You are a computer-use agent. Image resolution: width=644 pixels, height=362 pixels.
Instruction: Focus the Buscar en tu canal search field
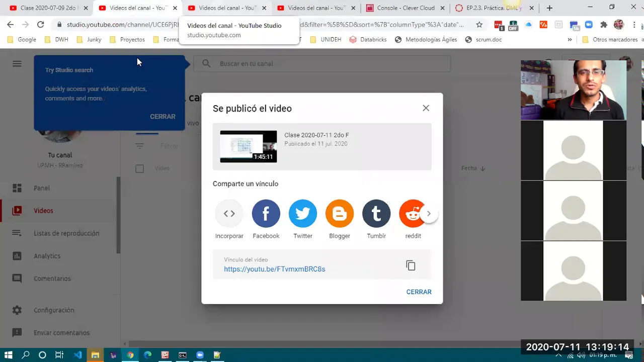point(322,63)
